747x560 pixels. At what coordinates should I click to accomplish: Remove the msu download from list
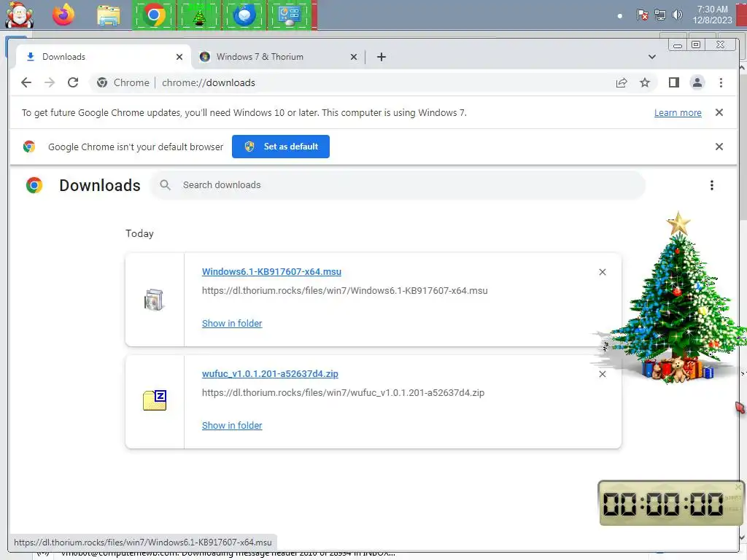tap(602, 272)
